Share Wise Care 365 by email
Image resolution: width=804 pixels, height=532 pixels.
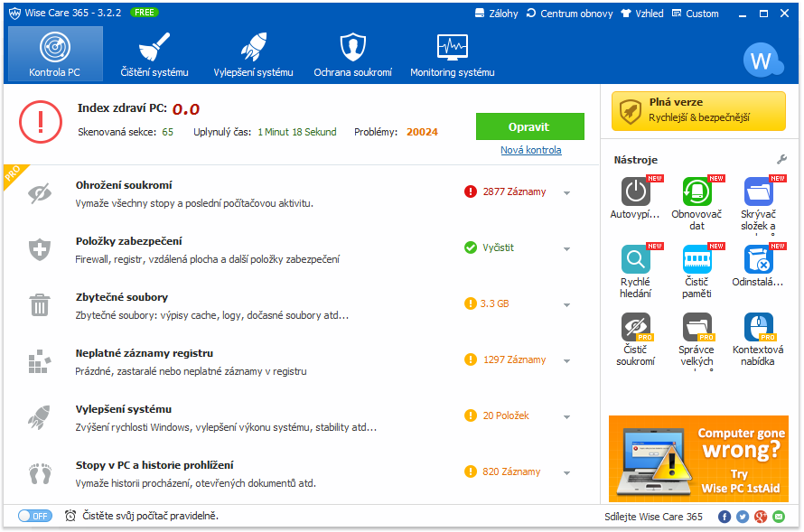(x=779, y=517)
